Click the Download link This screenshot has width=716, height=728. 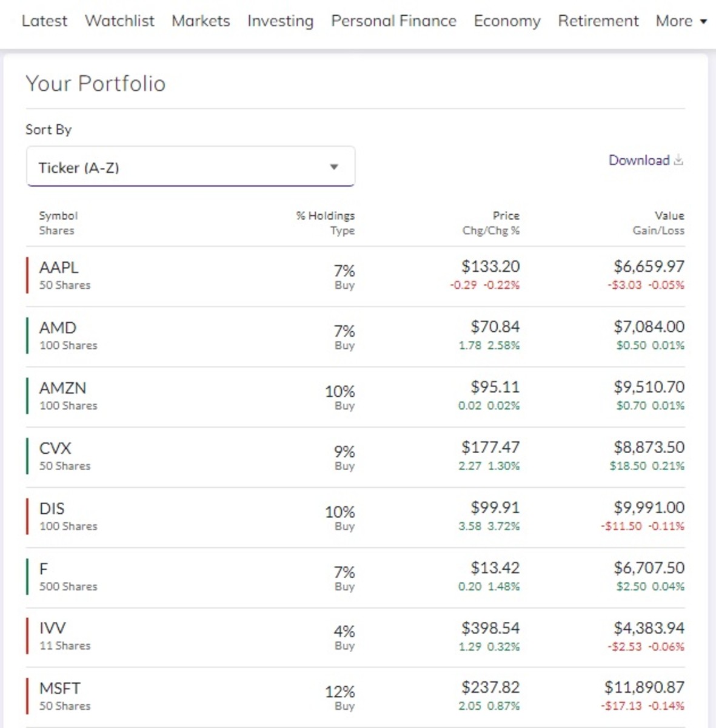coord(639,160)
